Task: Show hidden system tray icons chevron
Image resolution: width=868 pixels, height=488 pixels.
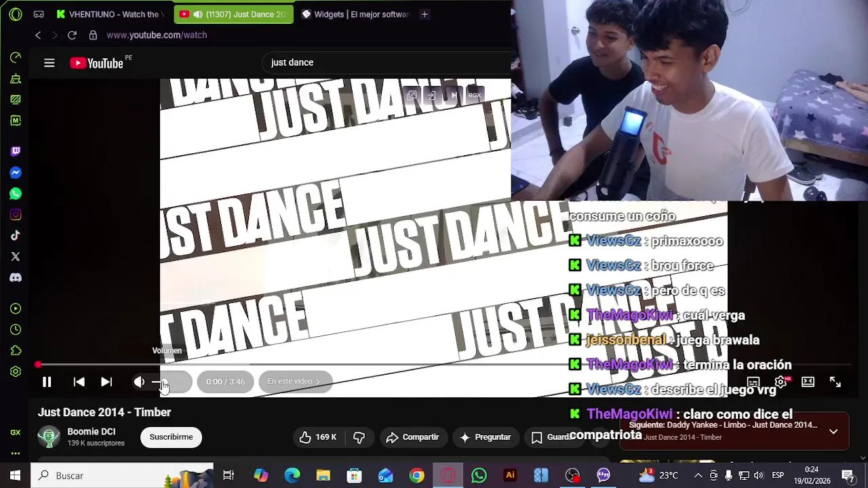Action: tap(698, 476)
